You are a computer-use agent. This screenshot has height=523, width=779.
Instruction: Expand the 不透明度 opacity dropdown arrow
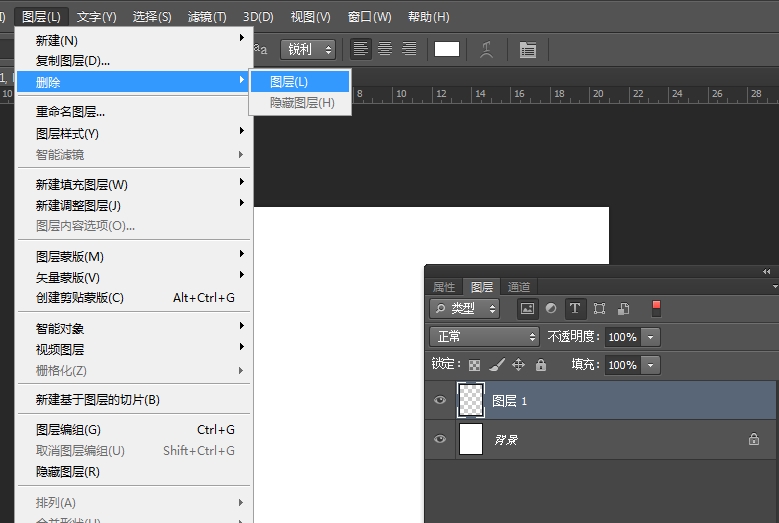(651, 337)
